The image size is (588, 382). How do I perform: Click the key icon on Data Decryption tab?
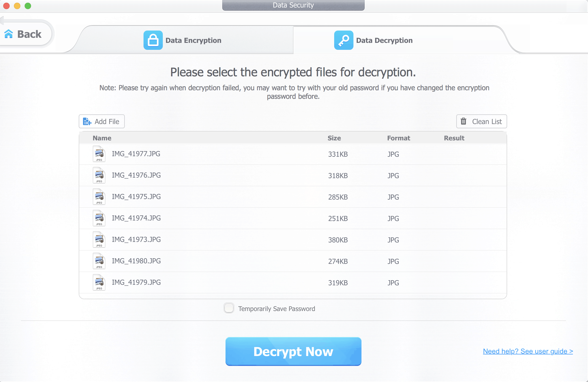click(x=344, y=40)
